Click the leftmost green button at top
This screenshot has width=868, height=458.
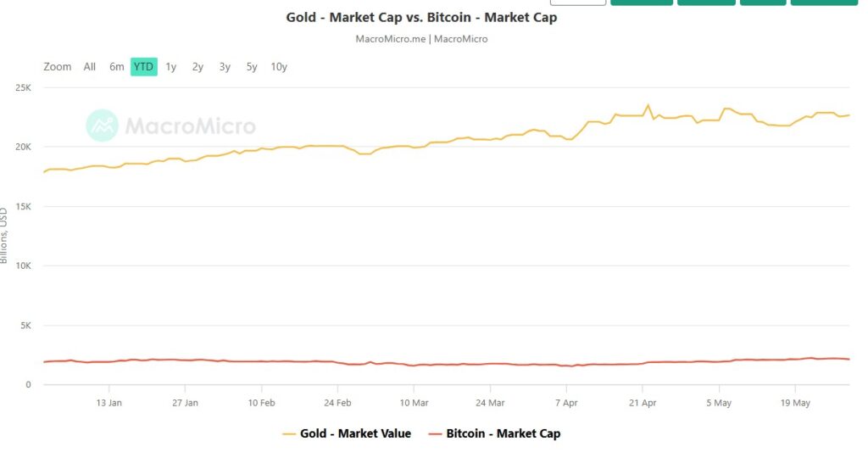tap(642, 3)
